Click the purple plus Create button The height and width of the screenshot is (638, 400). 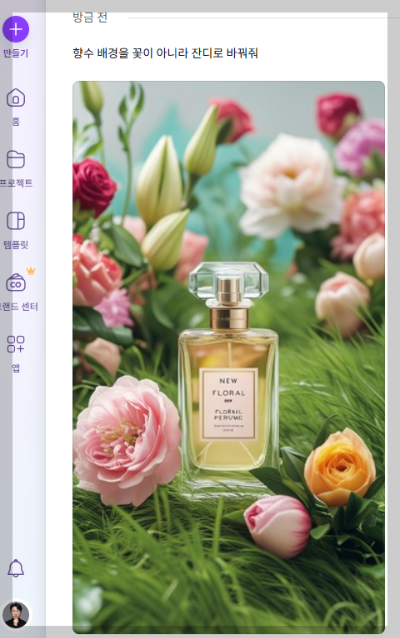click(x=15, y=29)
